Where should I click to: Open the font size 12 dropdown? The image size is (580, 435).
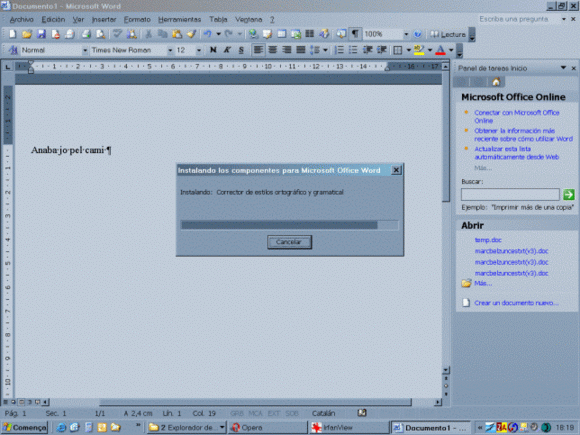pyautogui.click(x=199, y=50)
